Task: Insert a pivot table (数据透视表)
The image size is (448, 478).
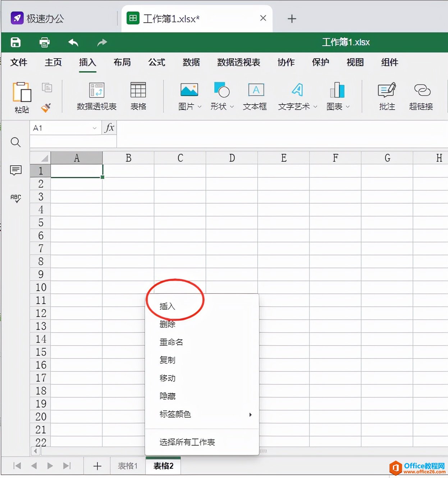Action: tap(96, 96)
